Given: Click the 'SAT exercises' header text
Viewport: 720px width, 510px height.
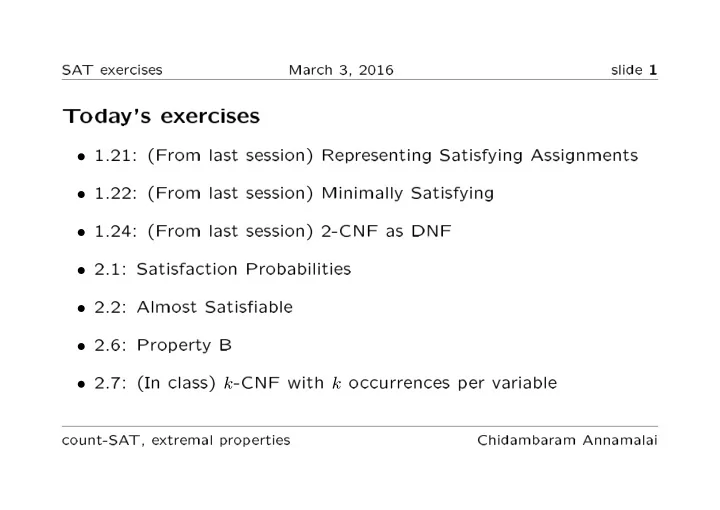Looking at the screenshot, I should [112, 70].
